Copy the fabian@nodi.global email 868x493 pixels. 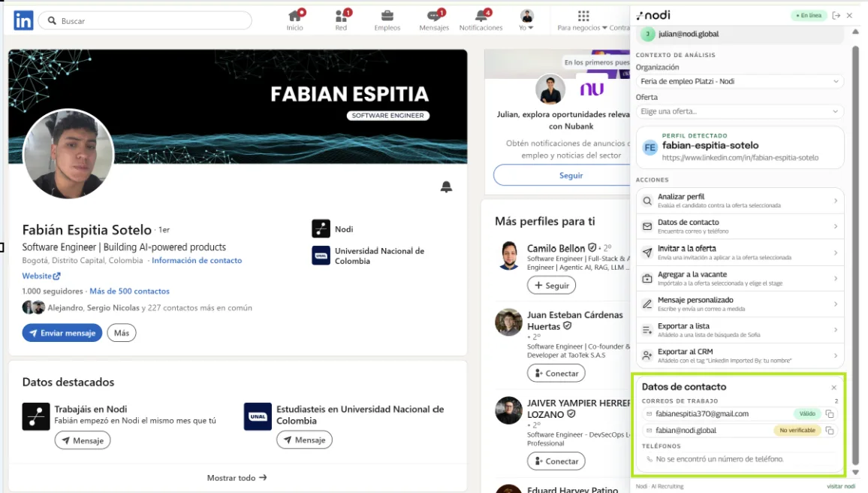(x=829, y=431)
